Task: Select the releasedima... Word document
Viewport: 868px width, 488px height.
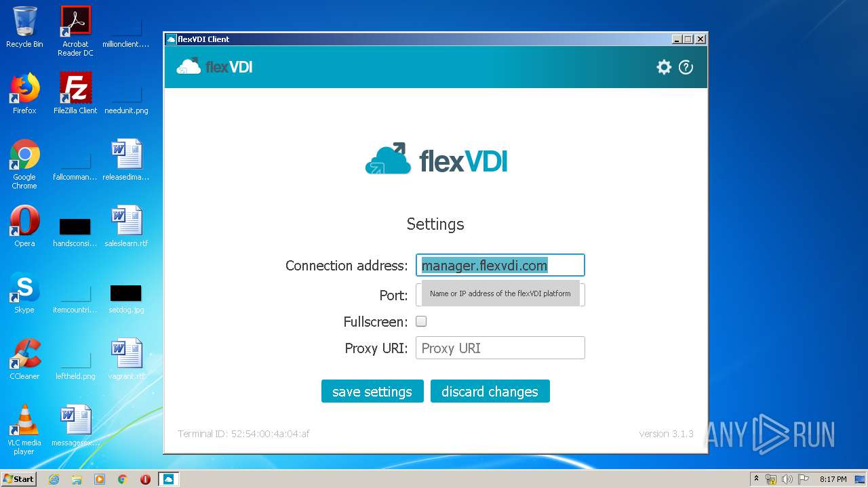Action: coord(126,160)
